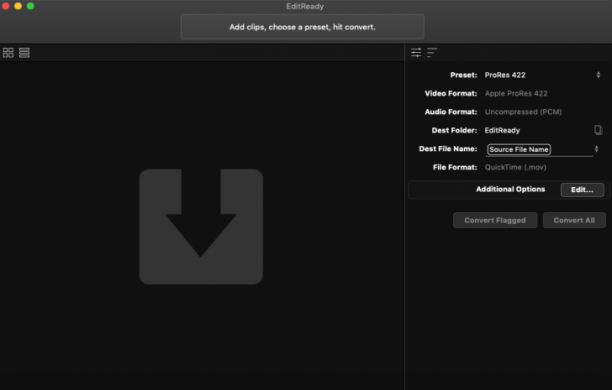This screenshot has height=390, width=612.
Task: Click the Apple ProRes 422 video format value
Action: [516, 93]
